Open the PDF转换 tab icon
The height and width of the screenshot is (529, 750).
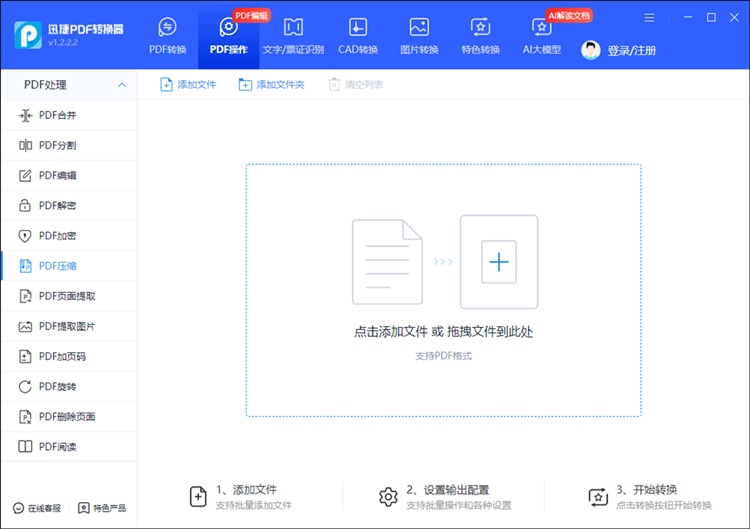coord(168,27)
